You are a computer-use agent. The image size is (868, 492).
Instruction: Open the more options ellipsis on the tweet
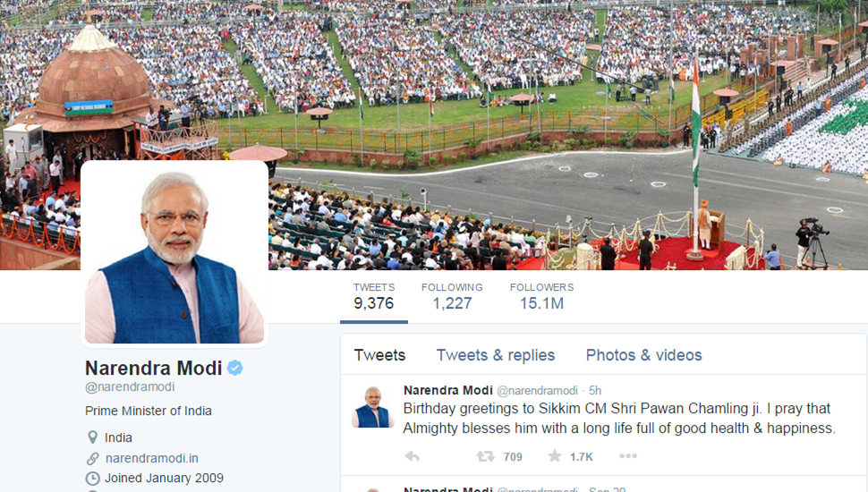(628, 456)
